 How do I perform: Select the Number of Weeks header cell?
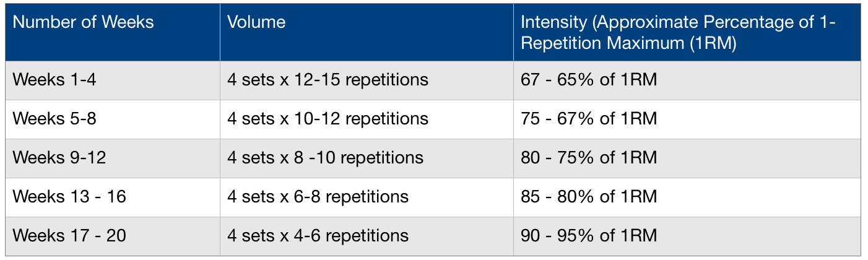(113, 32)
